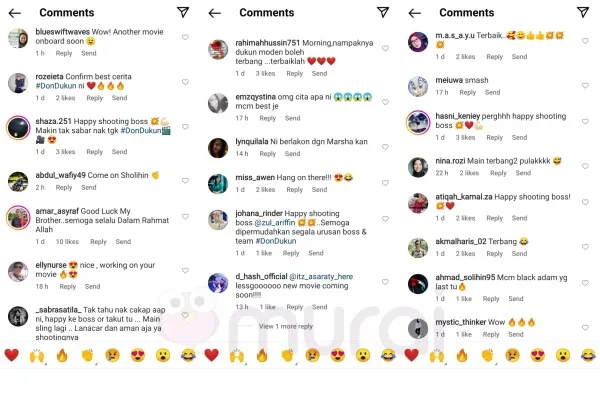Insert the red heart emoji in the first panel's emoji bar

tap(11, 355)
